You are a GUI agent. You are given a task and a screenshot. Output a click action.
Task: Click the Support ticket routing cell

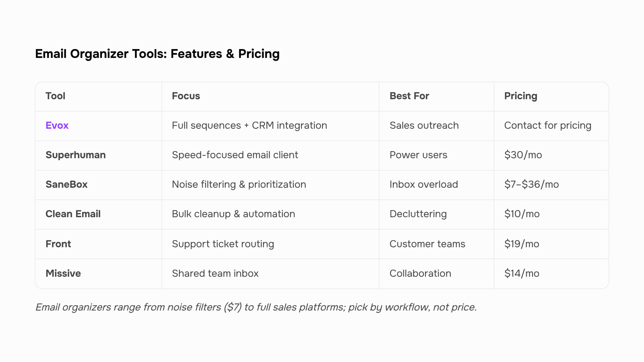tap(223, 244)
